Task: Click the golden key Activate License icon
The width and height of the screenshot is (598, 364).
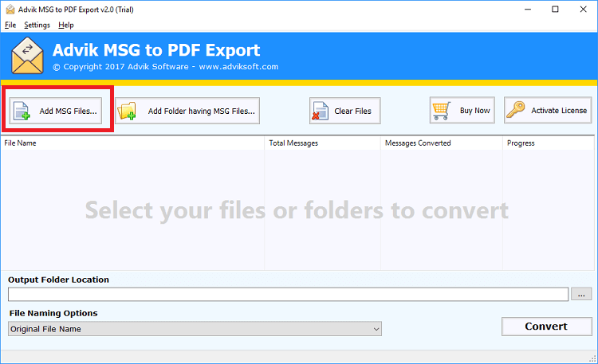Action: click(516, 110)
